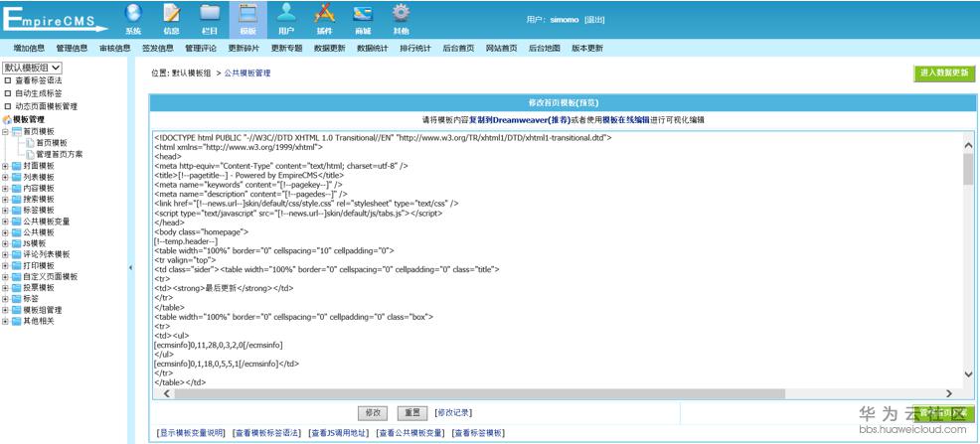The height and width of the screenshot is (444, 980).
Task: Expand the 标签模板 tree node
Action: [x=6, y=211]
